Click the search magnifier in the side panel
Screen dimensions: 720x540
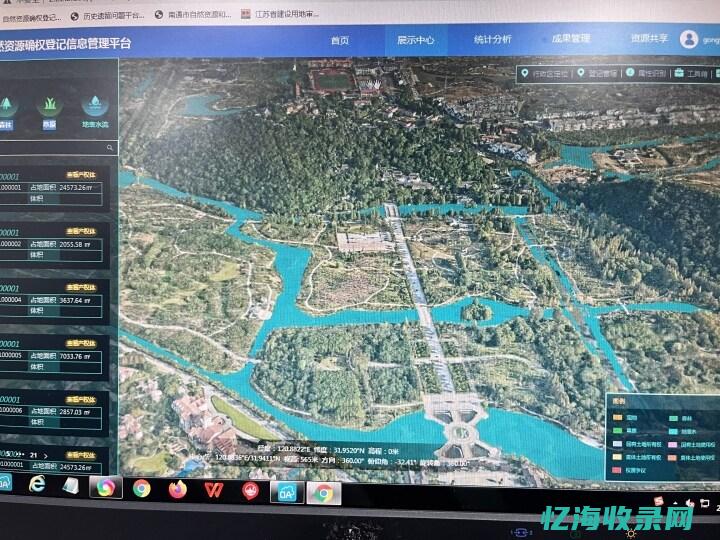tap(110, 147)
